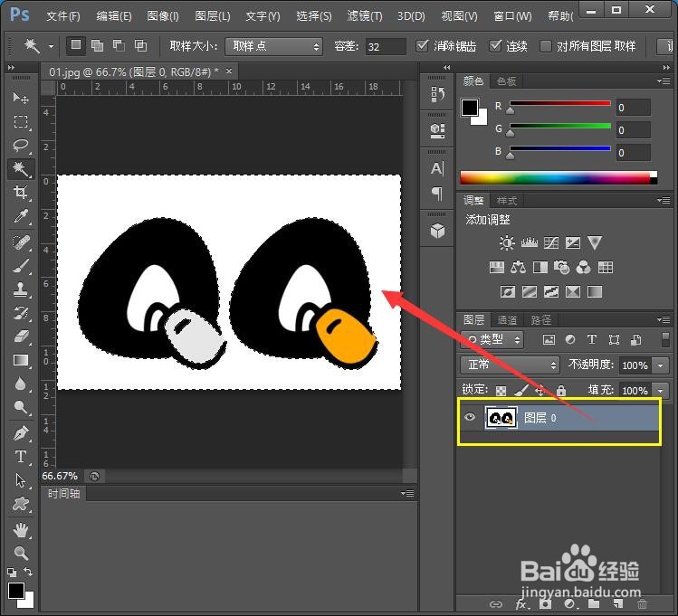Image resolution: width=678 pixels, height=616 pixels.
Task: Click the color spectrum ramp
Action: [559, 177]
